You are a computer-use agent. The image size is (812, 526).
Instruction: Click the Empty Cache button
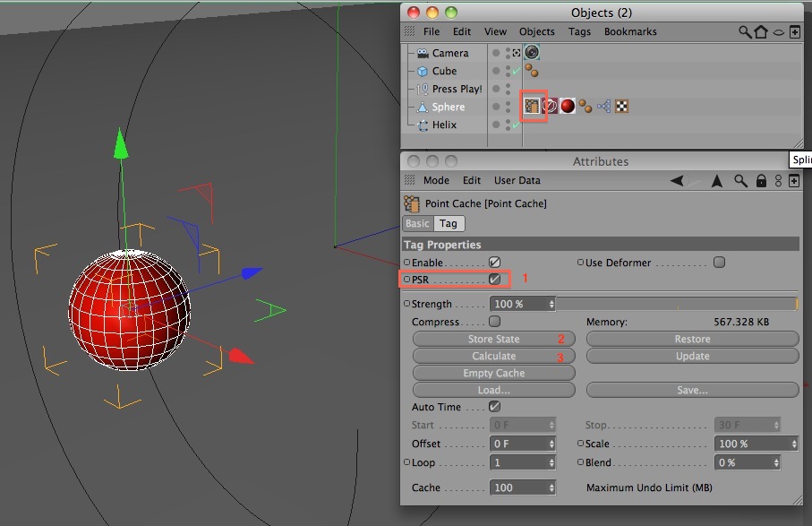pos(493,373)
